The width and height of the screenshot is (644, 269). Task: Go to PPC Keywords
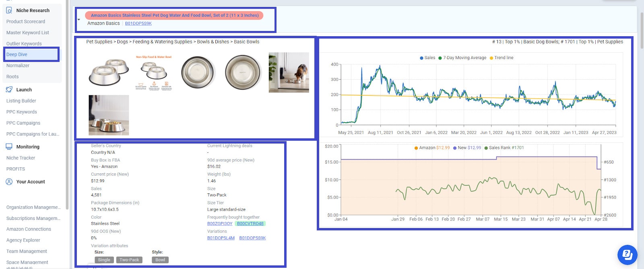click(x=22, y=112)
